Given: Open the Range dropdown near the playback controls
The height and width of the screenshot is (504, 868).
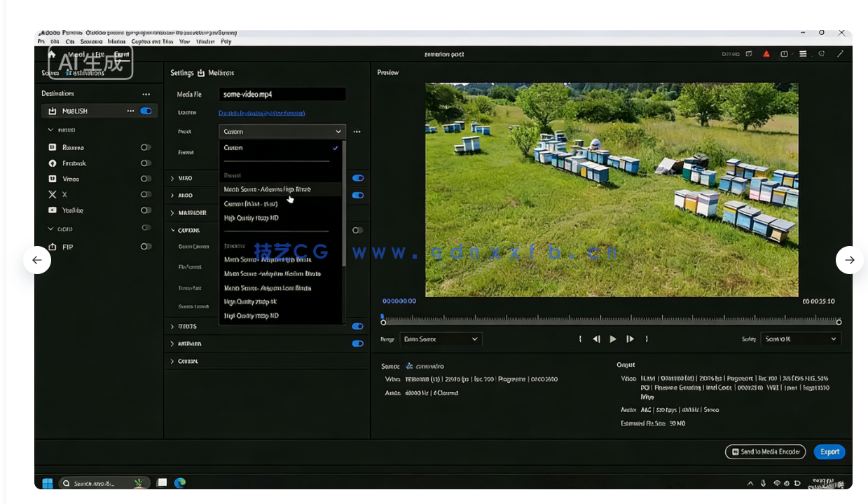Looking at the screenshot, I should coord(440,339).
